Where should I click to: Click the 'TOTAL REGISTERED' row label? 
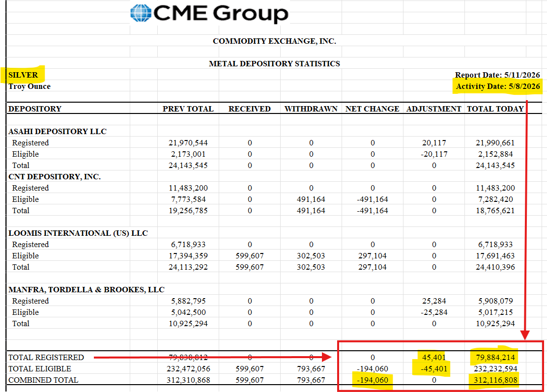coord(46,358)
